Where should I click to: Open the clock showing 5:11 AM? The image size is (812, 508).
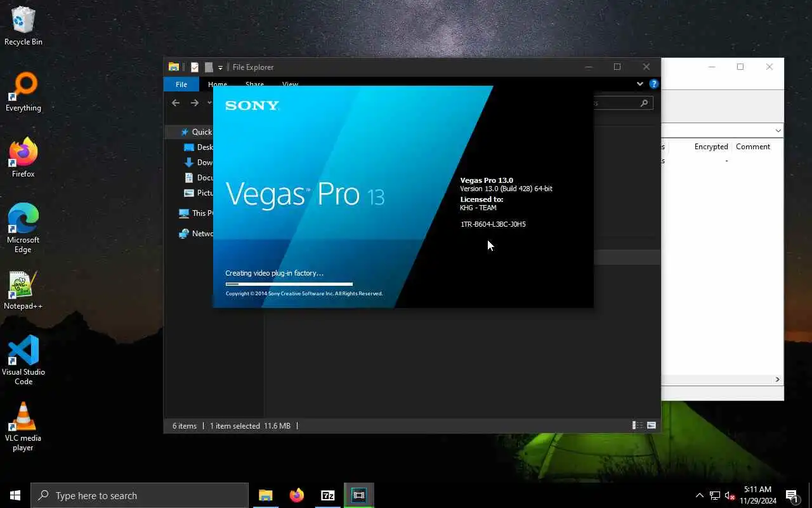[757, 495]
